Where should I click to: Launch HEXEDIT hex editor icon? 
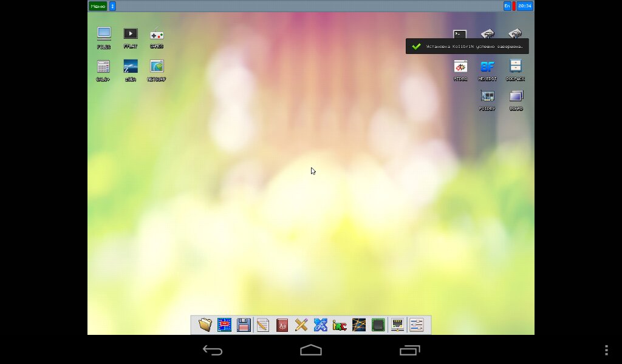coord(487,67)
